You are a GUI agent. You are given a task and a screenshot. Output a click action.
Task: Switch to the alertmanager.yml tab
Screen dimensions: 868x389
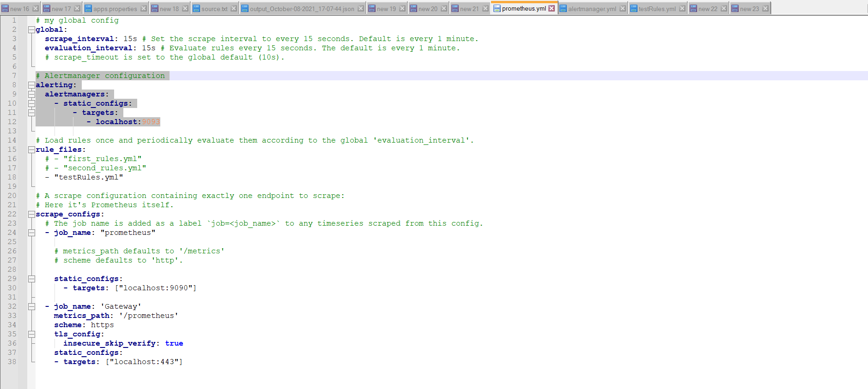[x=592, y=8]
